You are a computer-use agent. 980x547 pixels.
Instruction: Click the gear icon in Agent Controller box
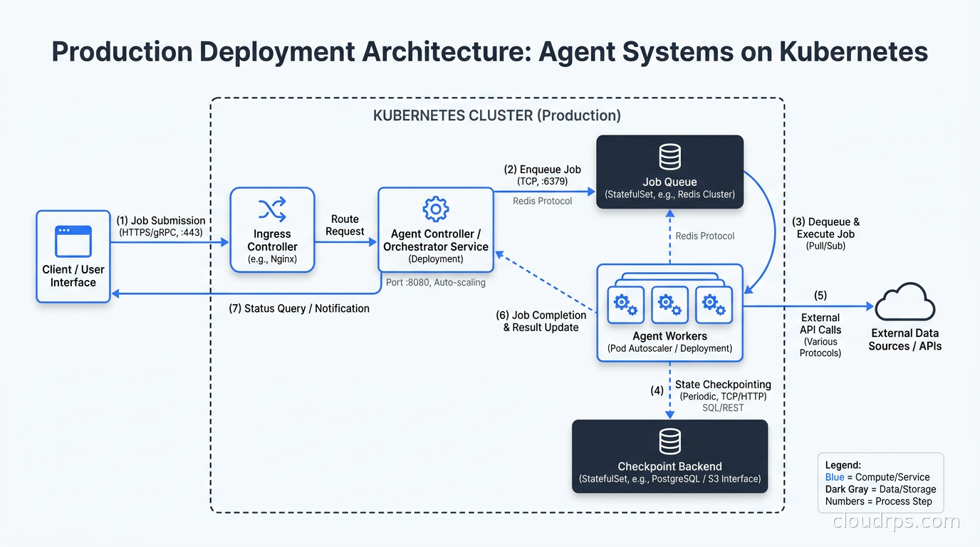pyautogui.click(x=435, y=209)
